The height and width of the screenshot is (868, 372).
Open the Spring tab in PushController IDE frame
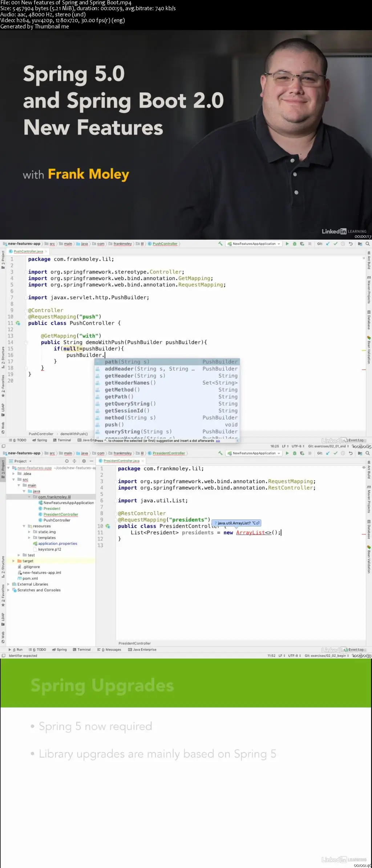(40, 440)
